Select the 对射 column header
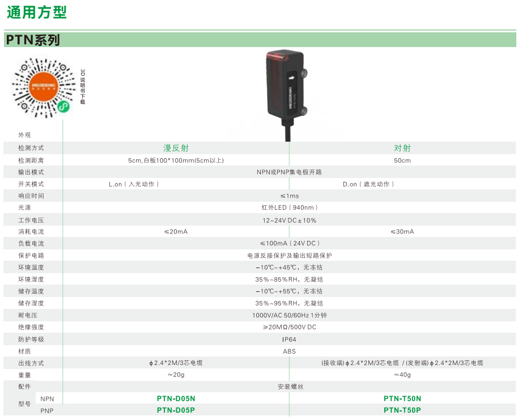This screenshot has height=420, width=522. pyautogui.click(x=402, y=148)
